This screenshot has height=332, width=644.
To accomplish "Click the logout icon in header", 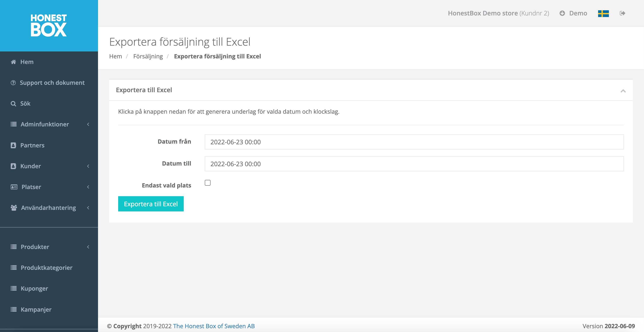I will pyautogui.click(x=622, y=13).
